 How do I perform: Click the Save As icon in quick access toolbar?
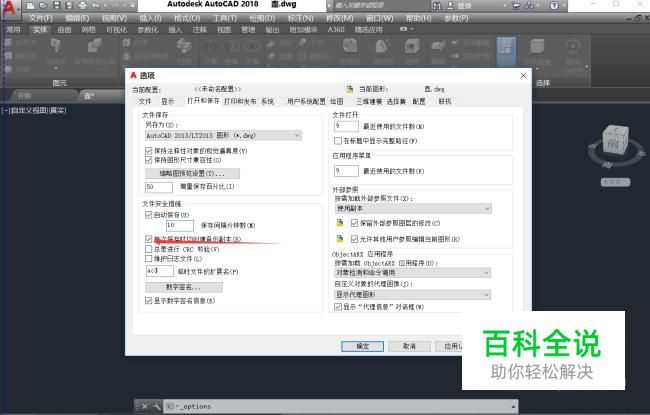[69, 5]
